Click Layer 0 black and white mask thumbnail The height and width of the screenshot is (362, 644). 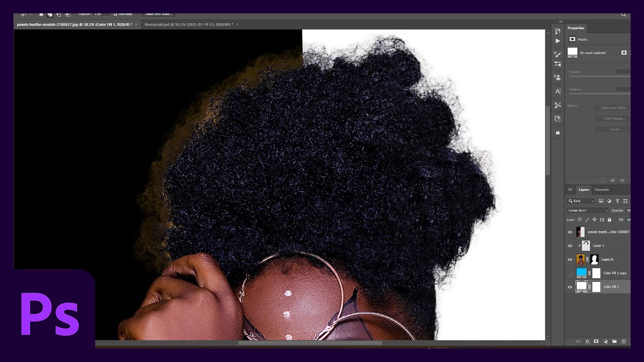pyautogui.click(x=594, y=259)
